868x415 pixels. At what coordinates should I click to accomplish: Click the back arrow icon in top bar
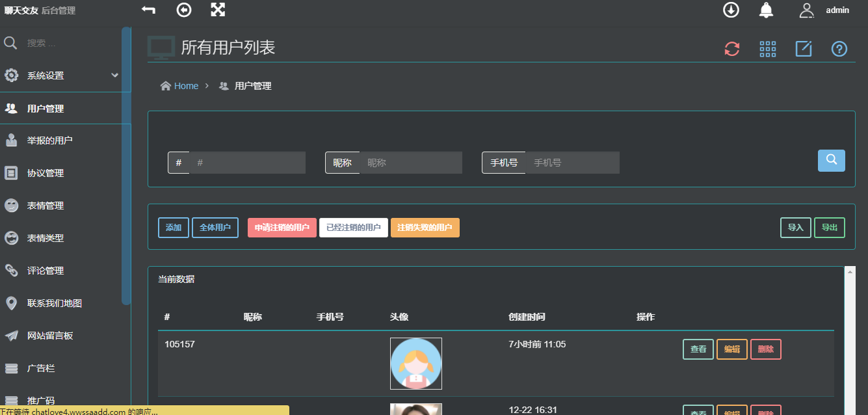[148, 10]
